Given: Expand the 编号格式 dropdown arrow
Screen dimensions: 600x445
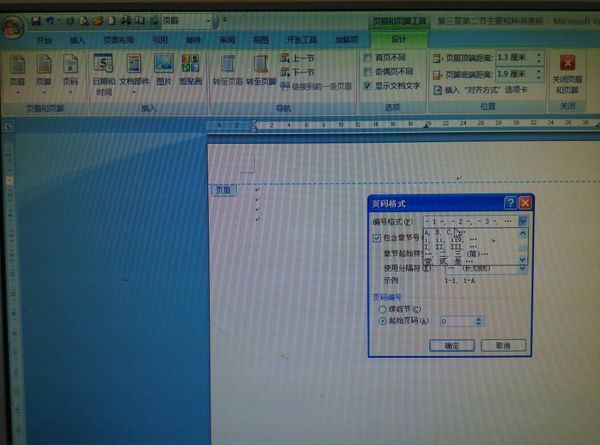Looking at the screenshot, I should coord(522,221).
